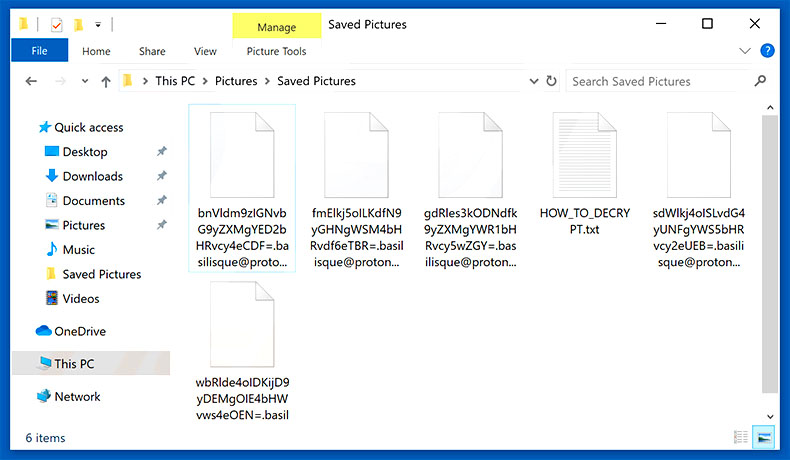Go back with the Back arrow
This screenshot has height=460, width=790.
(31, 81)
